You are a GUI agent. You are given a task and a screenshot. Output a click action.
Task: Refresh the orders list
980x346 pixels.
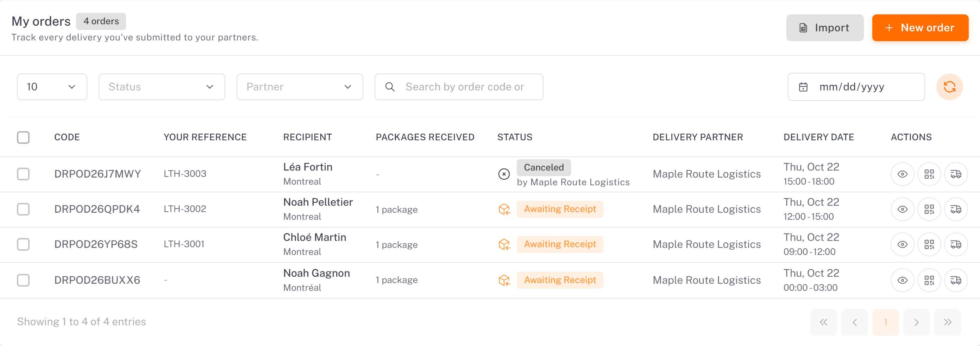(x=949, y=87)
